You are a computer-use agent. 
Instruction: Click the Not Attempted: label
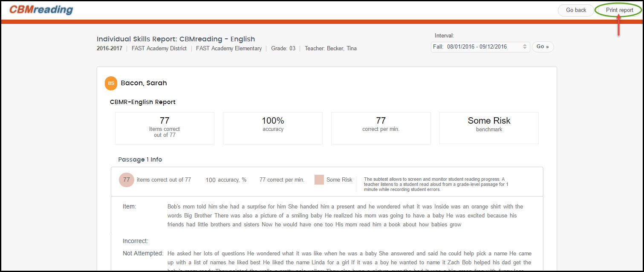(143, 254)
